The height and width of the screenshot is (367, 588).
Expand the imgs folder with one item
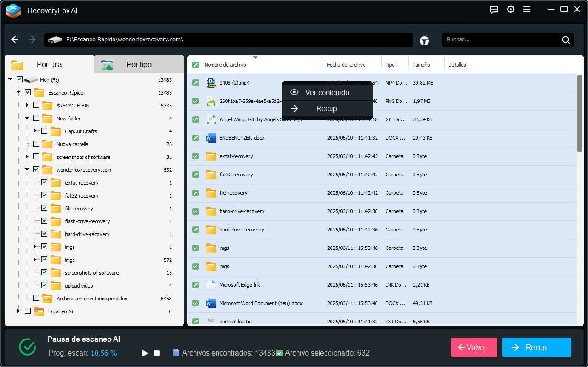pos(34,247)
